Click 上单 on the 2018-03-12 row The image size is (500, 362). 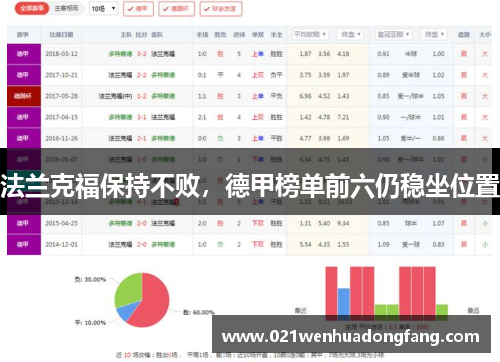(258, 54)
